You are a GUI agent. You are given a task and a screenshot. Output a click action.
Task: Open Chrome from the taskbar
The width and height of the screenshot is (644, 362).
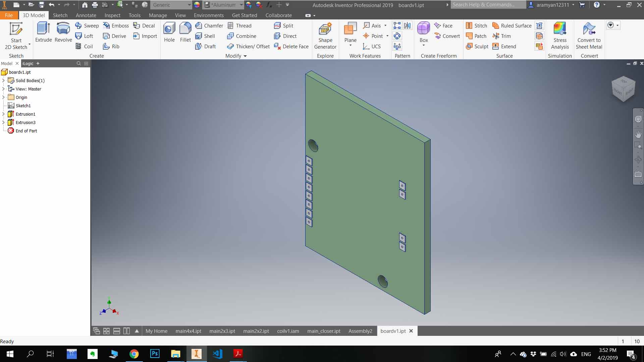click(134, 354)
